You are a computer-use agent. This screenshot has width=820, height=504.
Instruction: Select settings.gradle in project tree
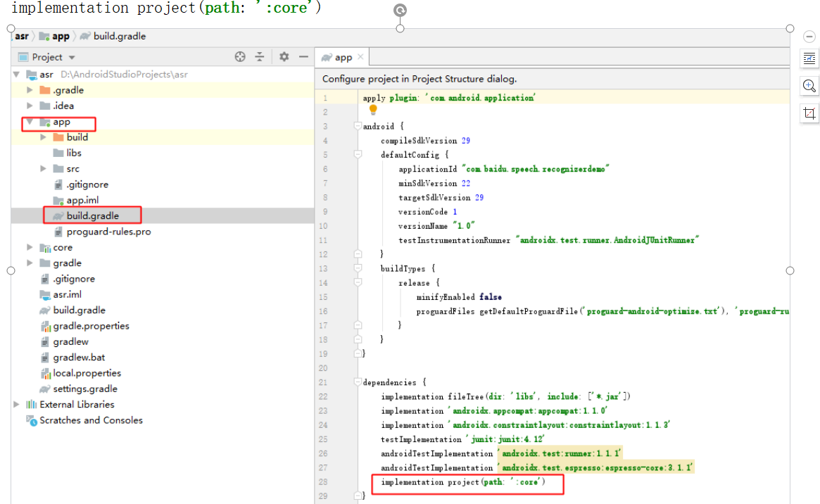tap(84, 389)
